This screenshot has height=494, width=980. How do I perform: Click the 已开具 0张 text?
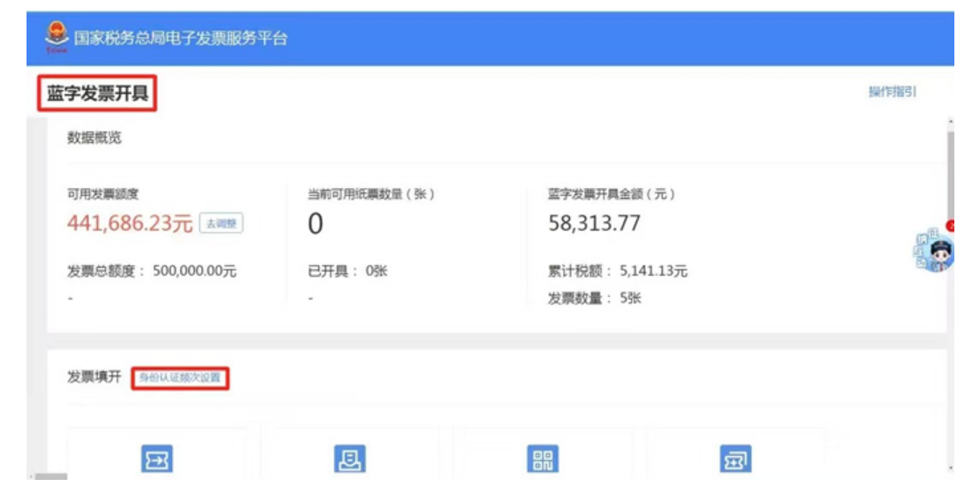pyautogui.click(x=347, y=271)
